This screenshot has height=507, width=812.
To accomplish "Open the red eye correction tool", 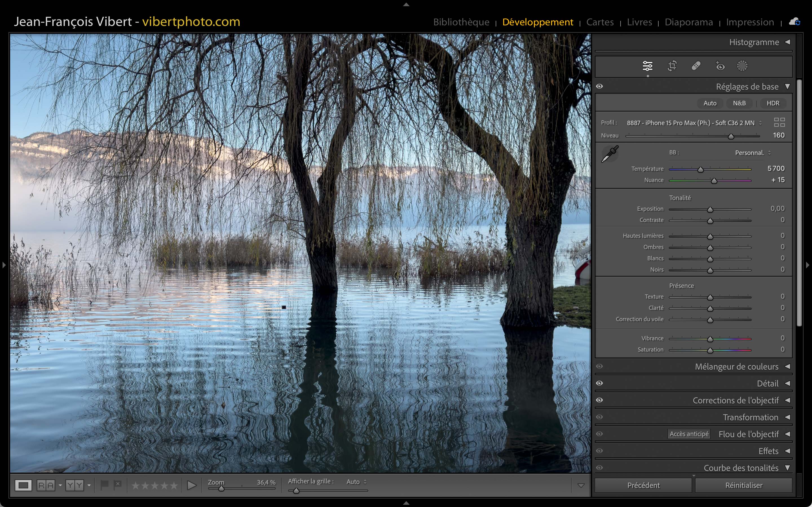I will pyautogui.click(x=720, y=66).
